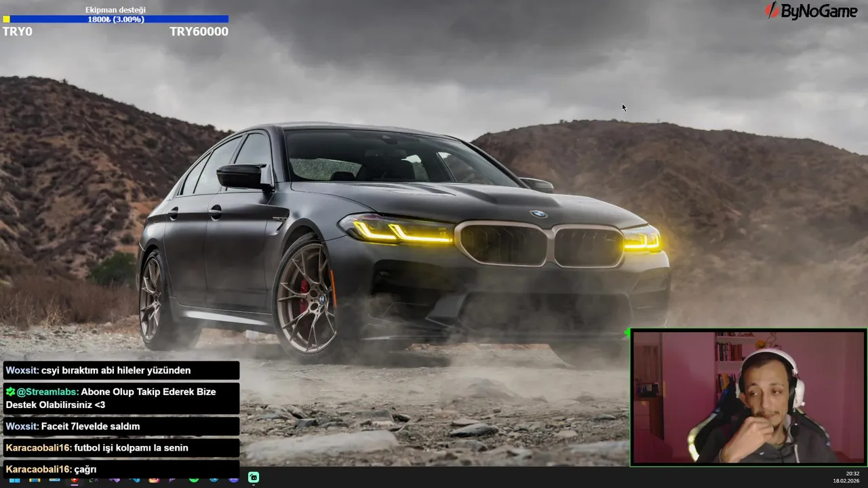
Task: Click the date '18.02.2026' in the tray
Action: 847,481
